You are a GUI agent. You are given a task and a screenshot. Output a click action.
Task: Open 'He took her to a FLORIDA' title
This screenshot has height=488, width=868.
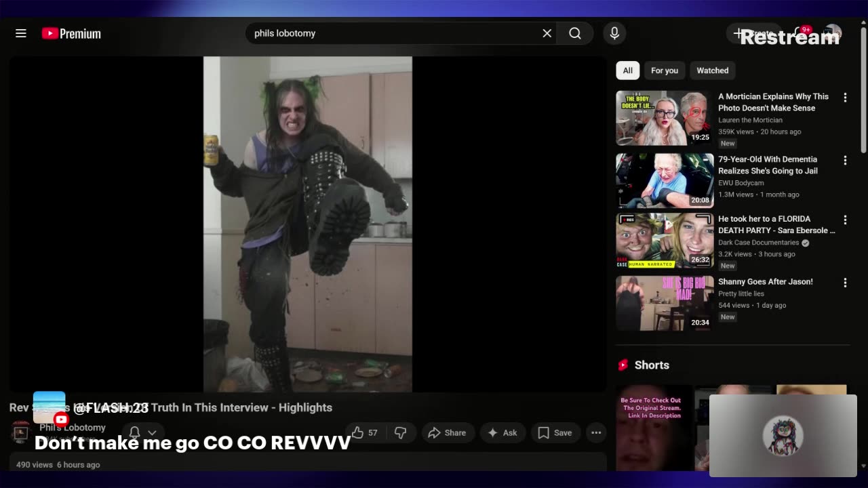pyautogui.click(x=776, y=224)
